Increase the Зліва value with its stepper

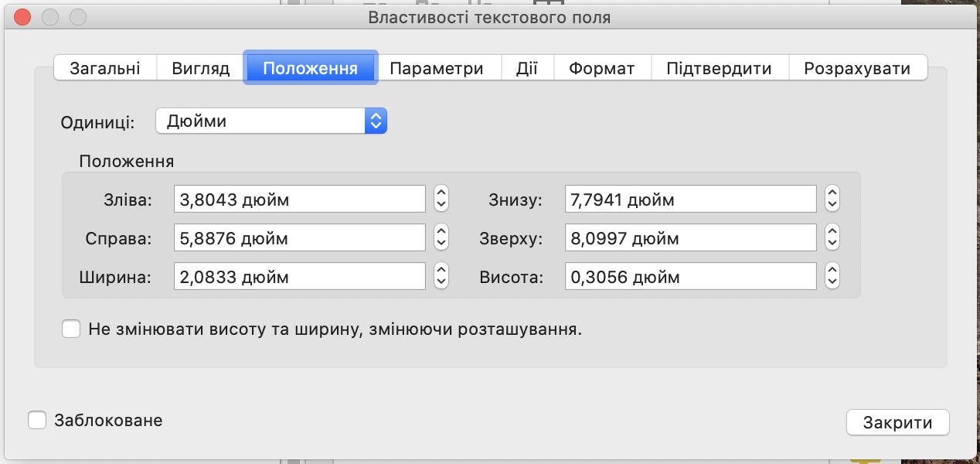(440, 193)
